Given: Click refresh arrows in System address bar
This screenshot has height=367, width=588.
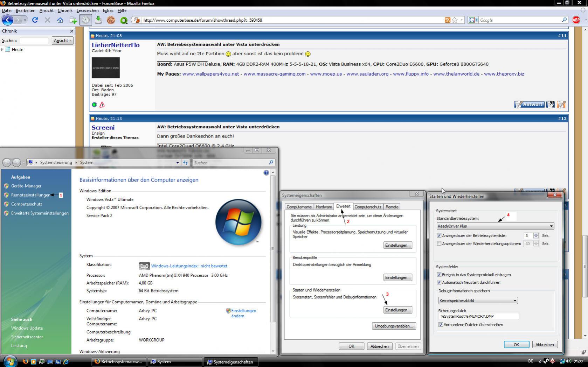Looking at the screenshot, I should (185, 163).
